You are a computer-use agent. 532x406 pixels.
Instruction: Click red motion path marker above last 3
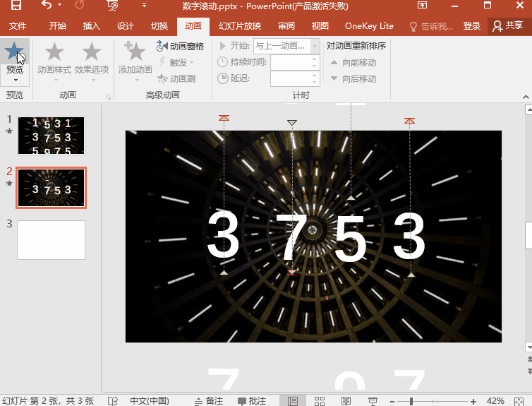coord(409,121)
